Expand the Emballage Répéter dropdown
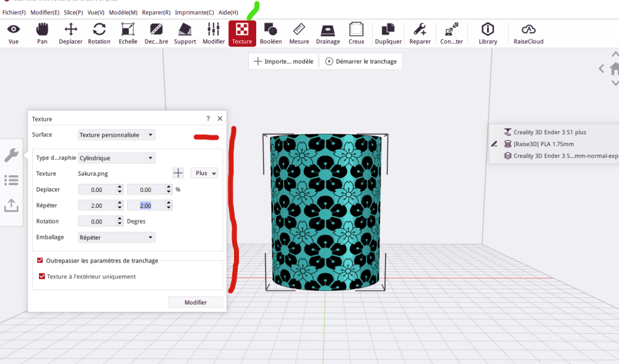The image size is (619, 364). (116, 237)
